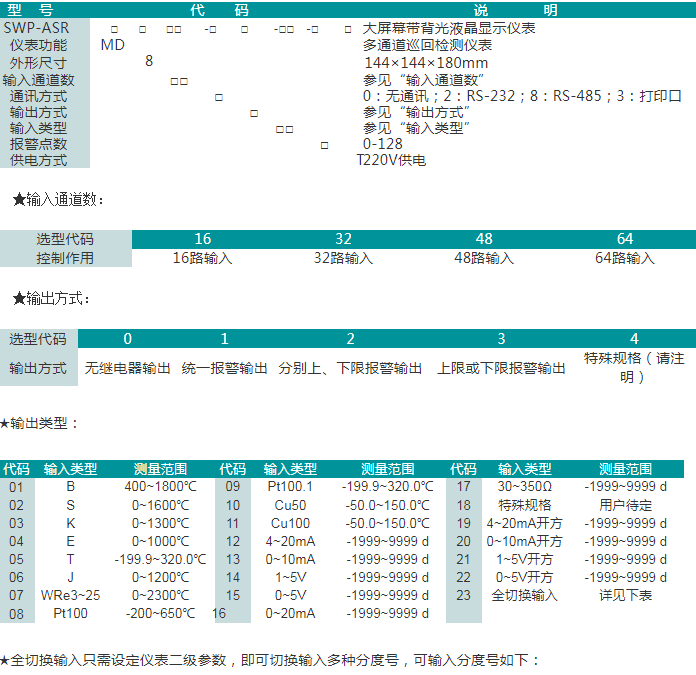The image size is (696, 675).
Task: Click the T220V供电 power supply text
Action: (x=391, y=160)
